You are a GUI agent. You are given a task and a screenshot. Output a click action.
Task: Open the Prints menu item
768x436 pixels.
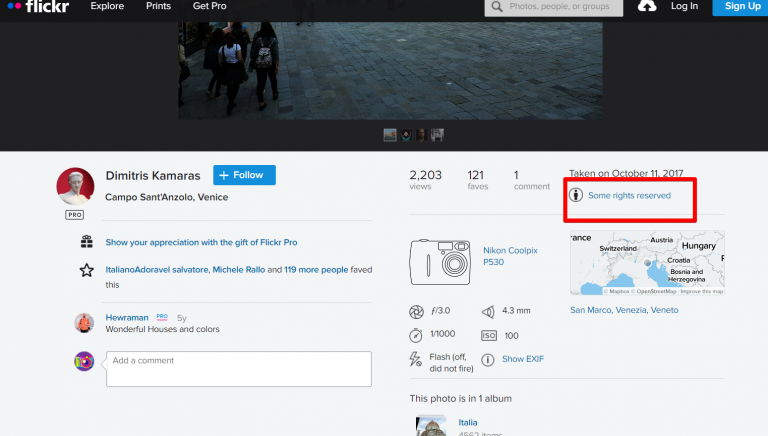[x=158, y=6]
